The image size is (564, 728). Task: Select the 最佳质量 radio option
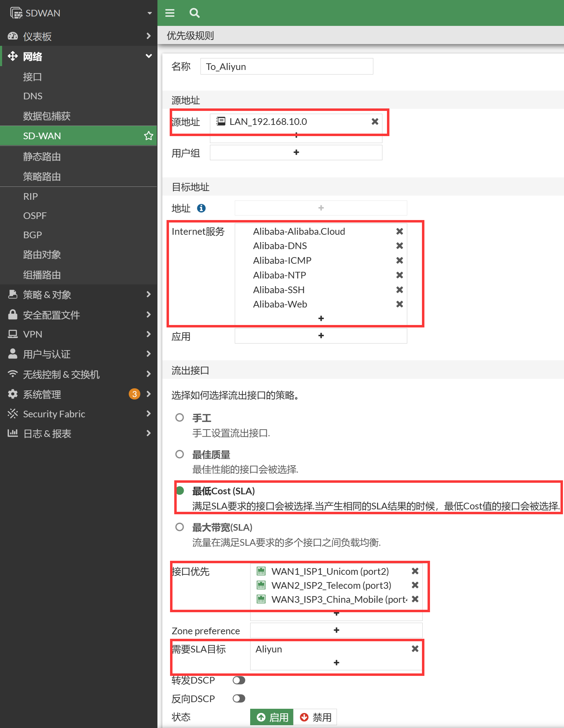pos(179,454)
